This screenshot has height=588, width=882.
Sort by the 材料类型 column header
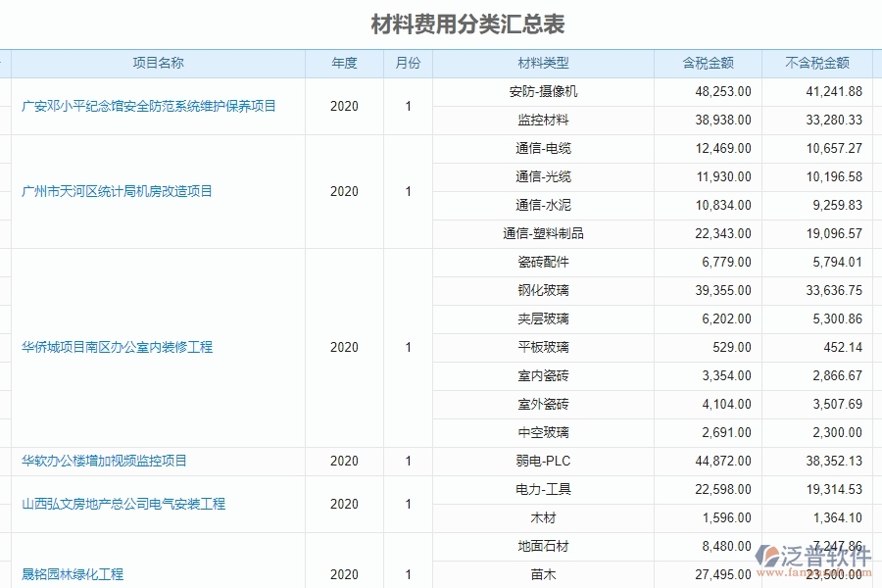point(542,63)
